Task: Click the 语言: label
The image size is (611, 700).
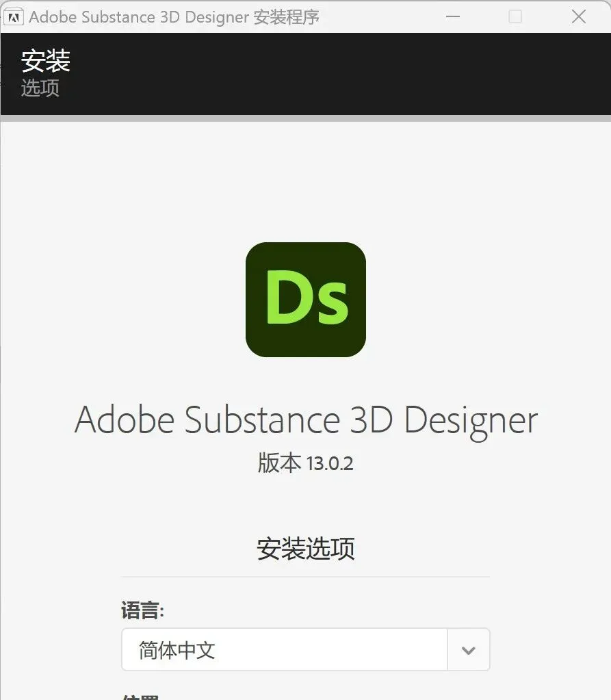Action: coord(143,610)
